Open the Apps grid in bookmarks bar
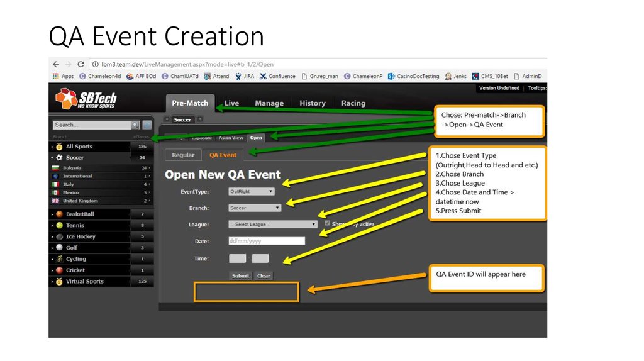 click(x=63, y=76)
